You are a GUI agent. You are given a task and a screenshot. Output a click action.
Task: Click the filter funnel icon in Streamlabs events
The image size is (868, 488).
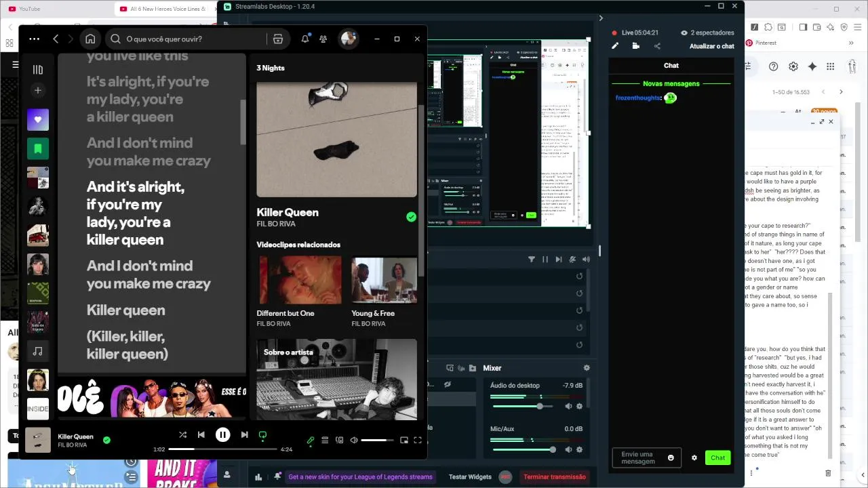pyautogui.click(x=531, y=259)
